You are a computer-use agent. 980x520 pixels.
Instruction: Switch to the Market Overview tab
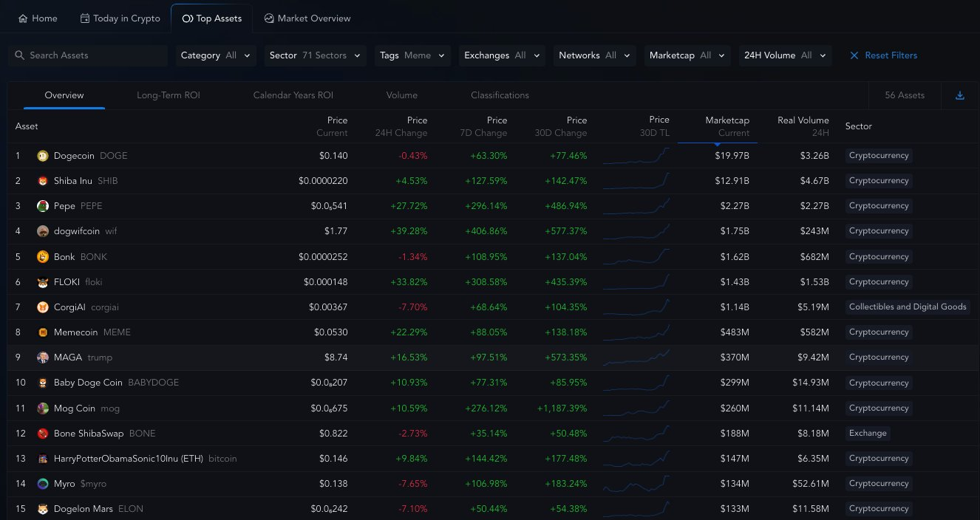[x=307, y=18]
